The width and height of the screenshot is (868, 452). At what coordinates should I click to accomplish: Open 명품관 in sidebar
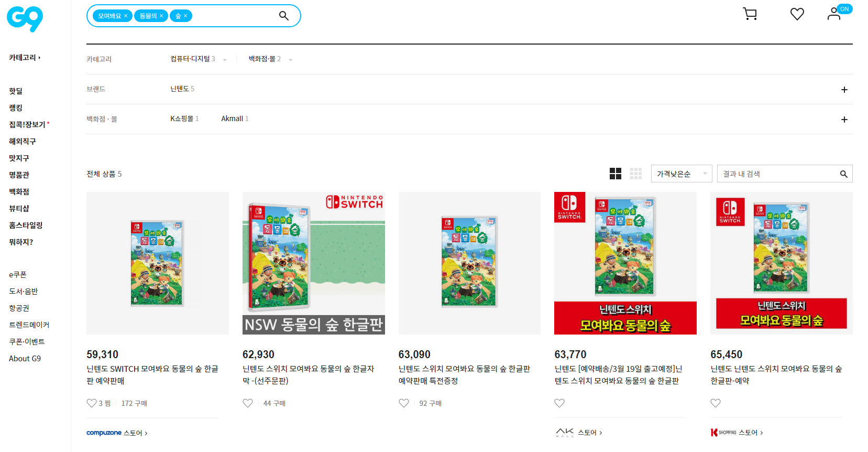coord(19,175)
